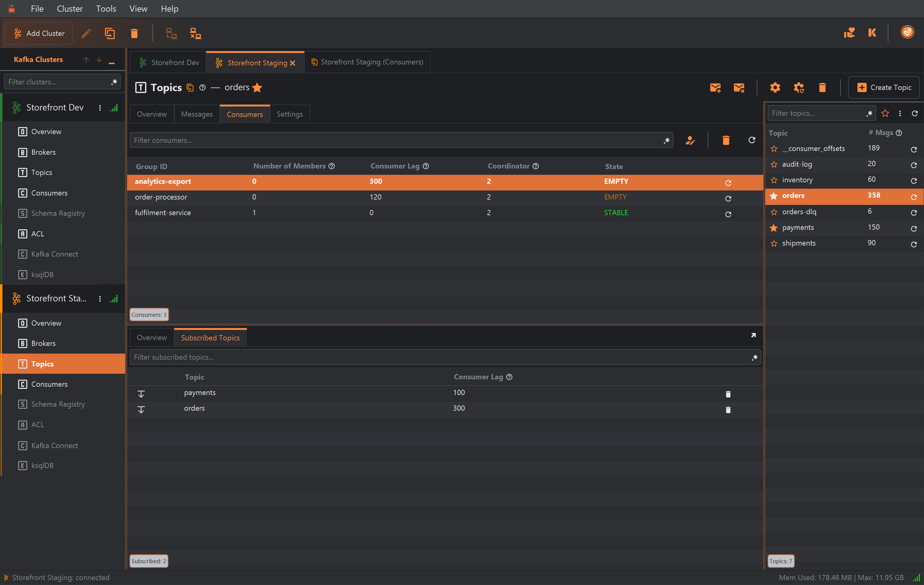This screenshot has width=924, height=585.
Task: Refresh the fulfilment-service consumer row
Action: coord(728,214)
